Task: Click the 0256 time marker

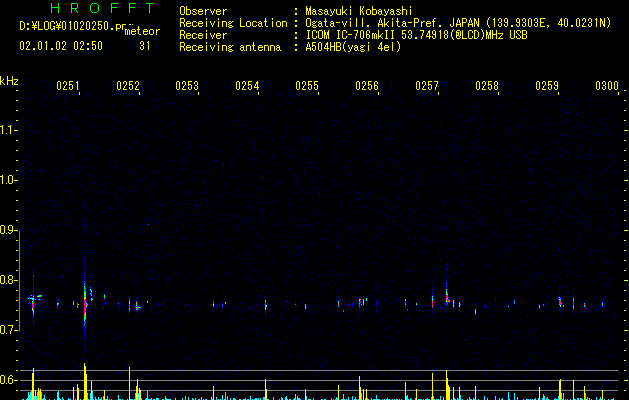Action: [367, 85]
